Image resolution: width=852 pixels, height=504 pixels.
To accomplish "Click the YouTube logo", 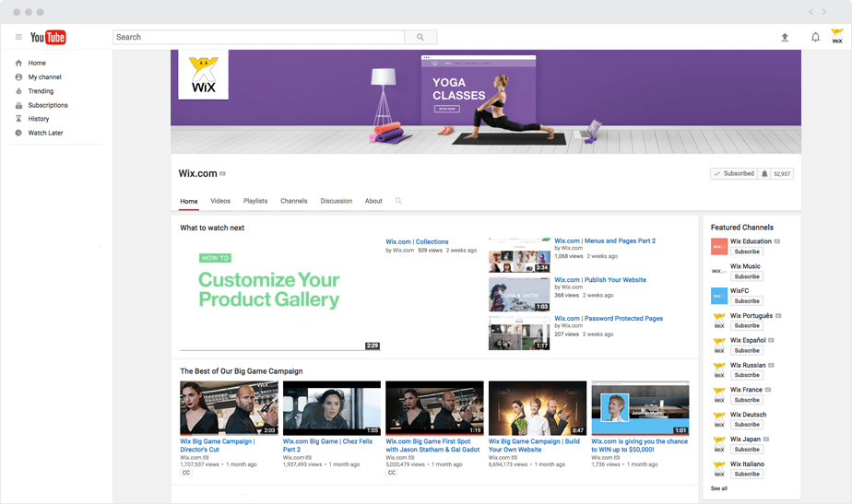I will (x=48, y=37).
